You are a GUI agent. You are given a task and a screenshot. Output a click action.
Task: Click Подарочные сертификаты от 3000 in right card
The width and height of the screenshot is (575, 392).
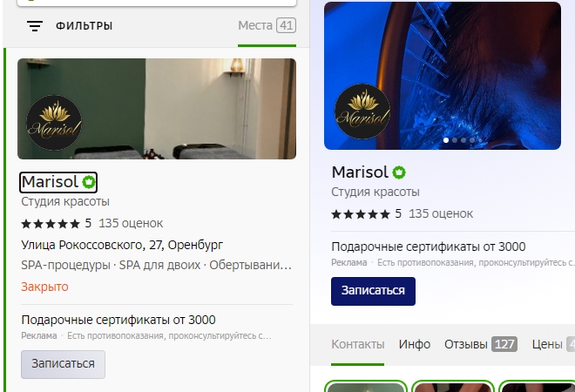[429, 247]
